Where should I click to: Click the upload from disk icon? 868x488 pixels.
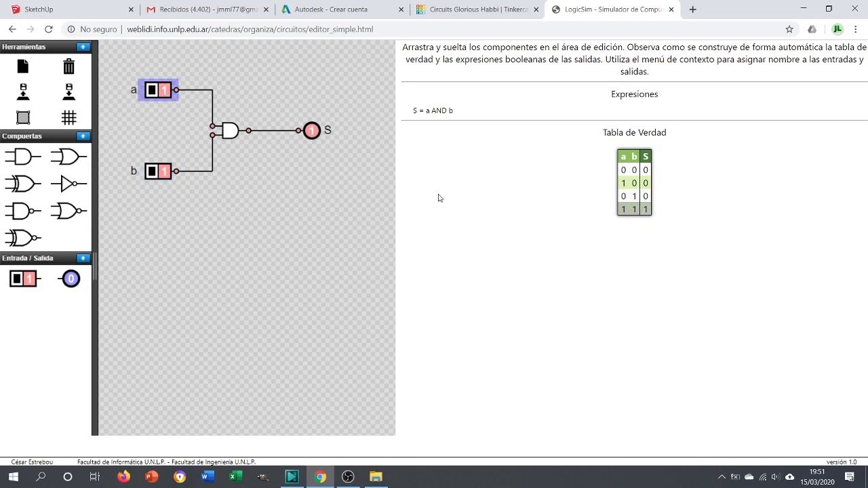pyautogui.click(x=23, y=92)
